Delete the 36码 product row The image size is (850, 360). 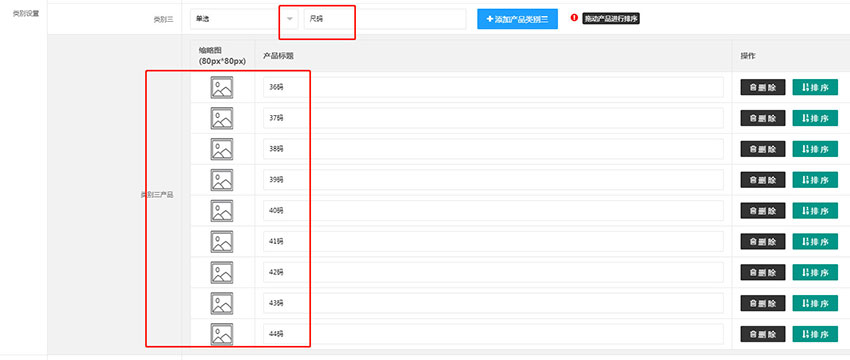(x=763, y=87)
